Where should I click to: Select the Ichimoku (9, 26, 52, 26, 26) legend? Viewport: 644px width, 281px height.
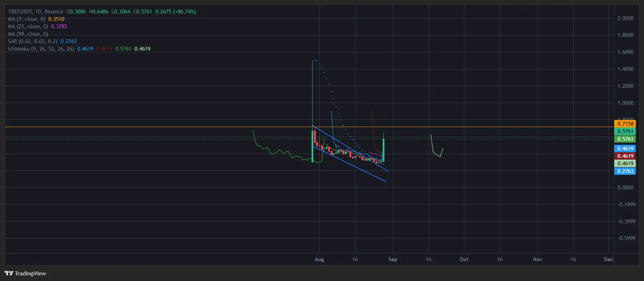[x=41, y=49]
